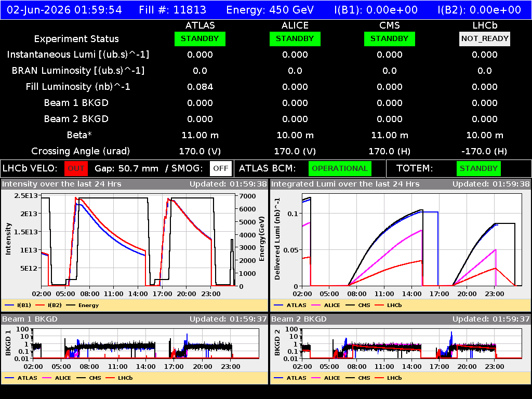This screenshot has width=532, height=399.
Task: Click the Intensity y-axis label
Action: [8, 238]
